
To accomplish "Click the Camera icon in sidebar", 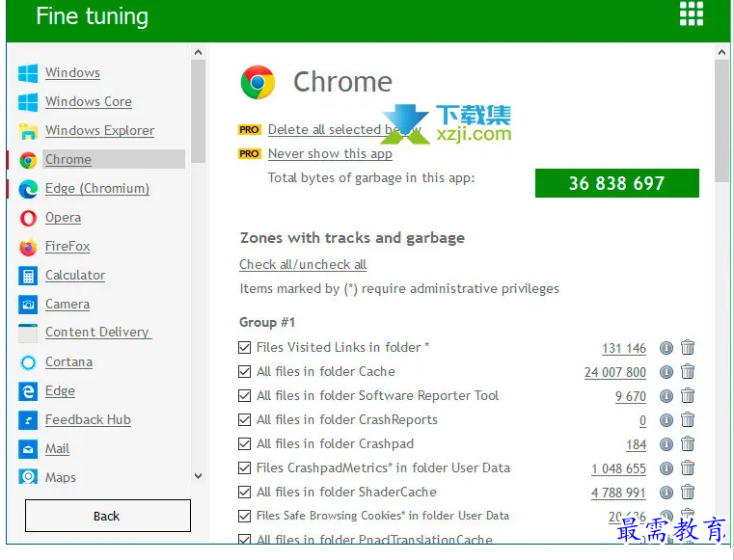I will [28, 305].
